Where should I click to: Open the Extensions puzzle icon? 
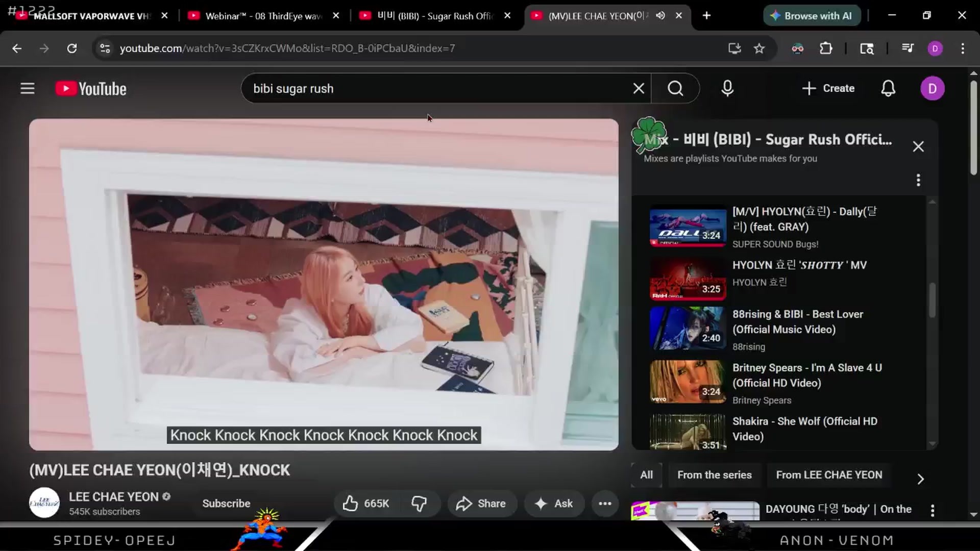point(826,48)
